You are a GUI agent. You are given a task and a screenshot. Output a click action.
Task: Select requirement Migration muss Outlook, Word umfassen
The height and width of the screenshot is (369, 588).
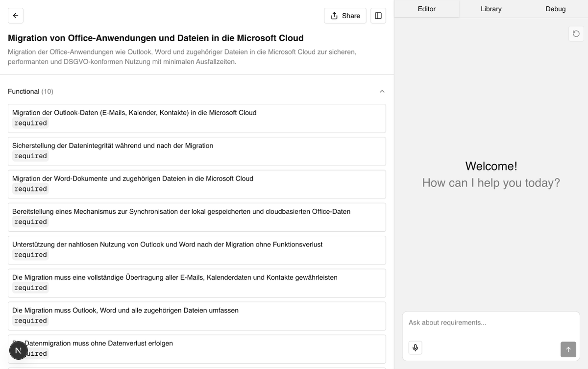tap(197, 316)
